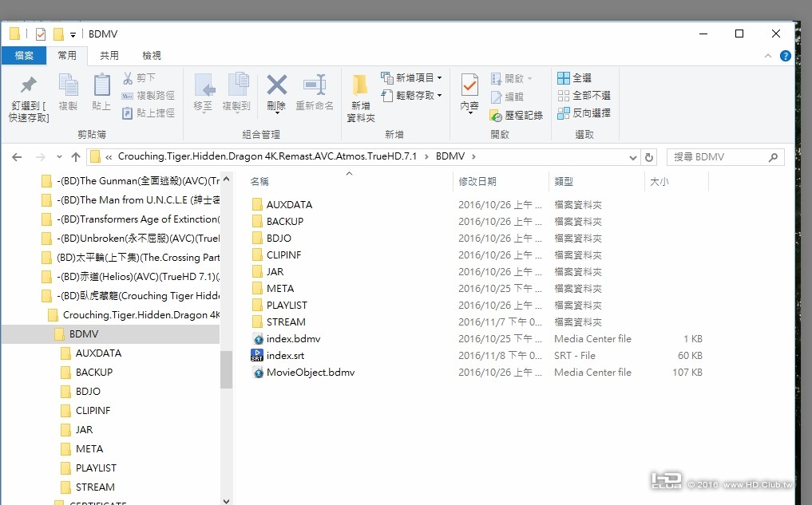This screenshot has width=812, height=505.
Task: Collapse the ribbon with the chevron
Action: [768, 56]
